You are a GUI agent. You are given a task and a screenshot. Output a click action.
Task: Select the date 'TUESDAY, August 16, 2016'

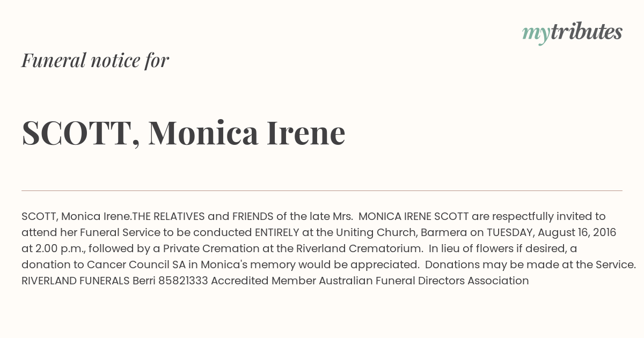[551, 232]
